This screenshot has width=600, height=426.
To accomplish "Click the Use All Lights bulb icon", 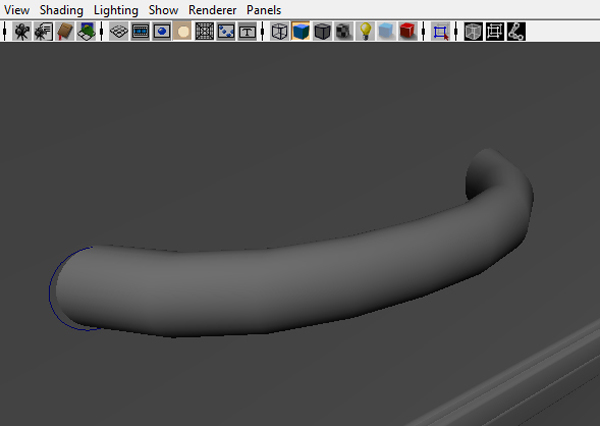I will [365, 31].
